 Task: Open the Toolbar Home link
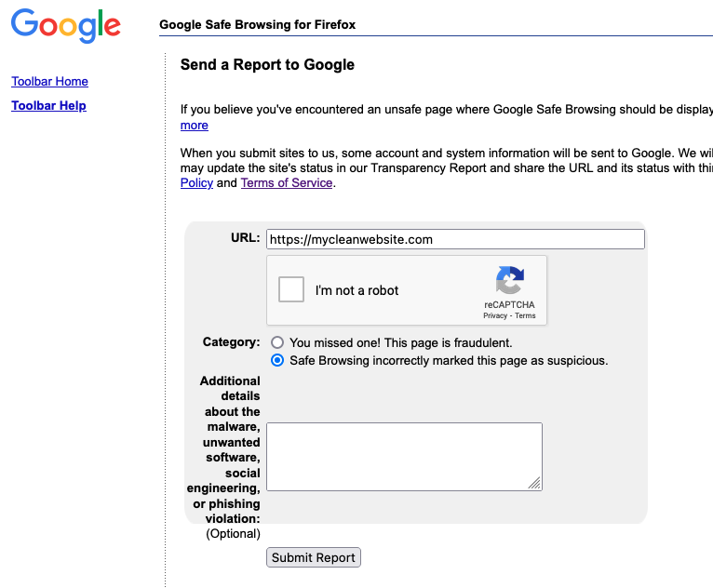[x=49, y=81]
